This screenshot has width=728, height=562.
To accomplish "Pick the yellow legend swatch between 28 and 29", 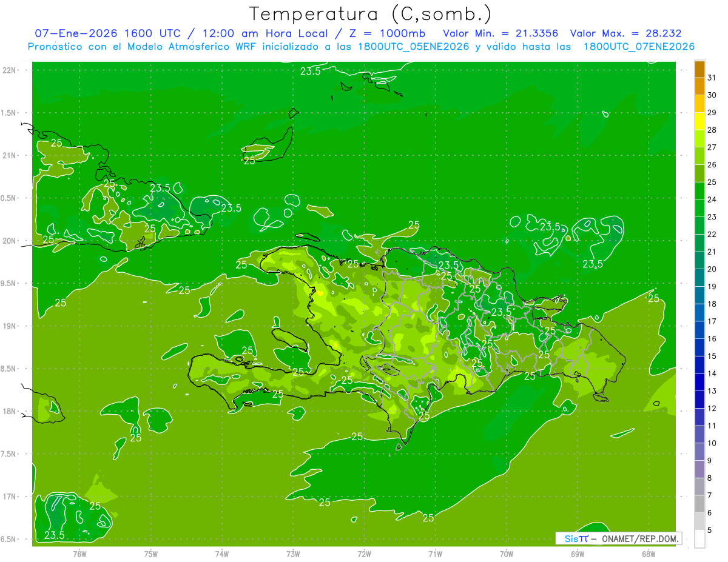I will coord(699,121).
